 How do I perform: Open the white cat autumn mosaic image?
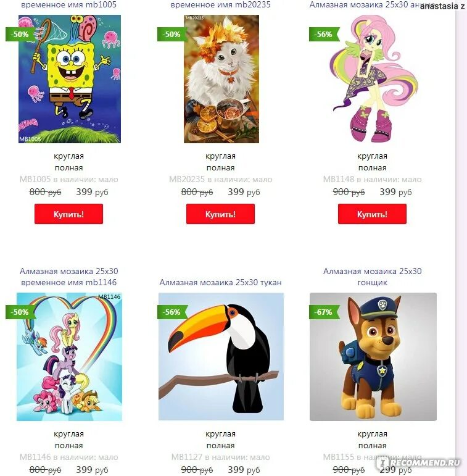tap(221, 79)
